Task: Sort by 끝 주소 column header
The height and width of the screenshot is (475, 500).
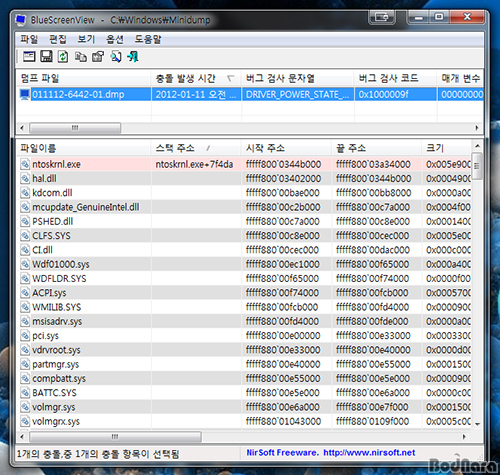Action: (377, 148)
